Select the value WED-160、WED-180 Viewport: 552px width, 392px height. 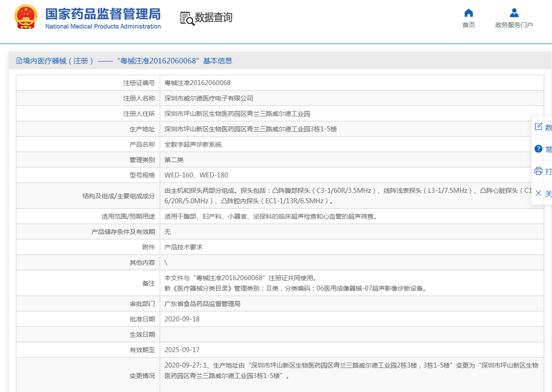point(196,175)
